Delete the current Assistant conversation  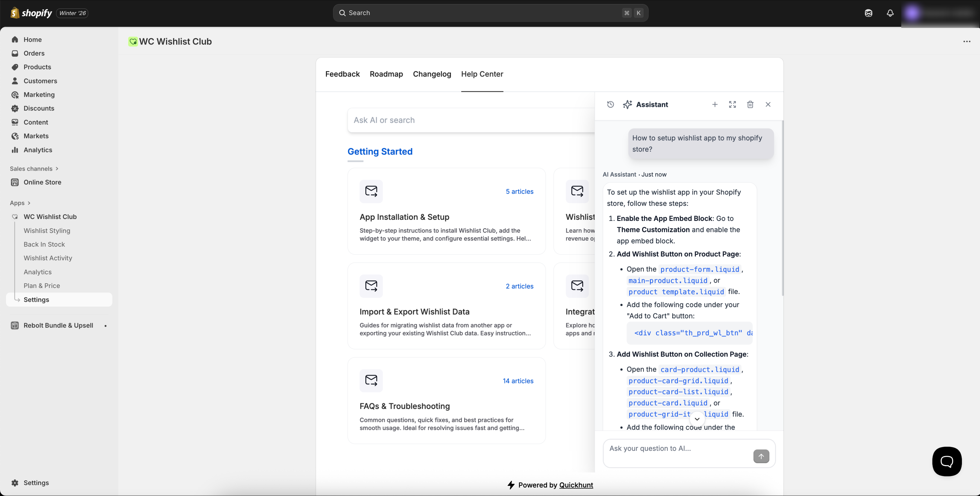point(750,104)
